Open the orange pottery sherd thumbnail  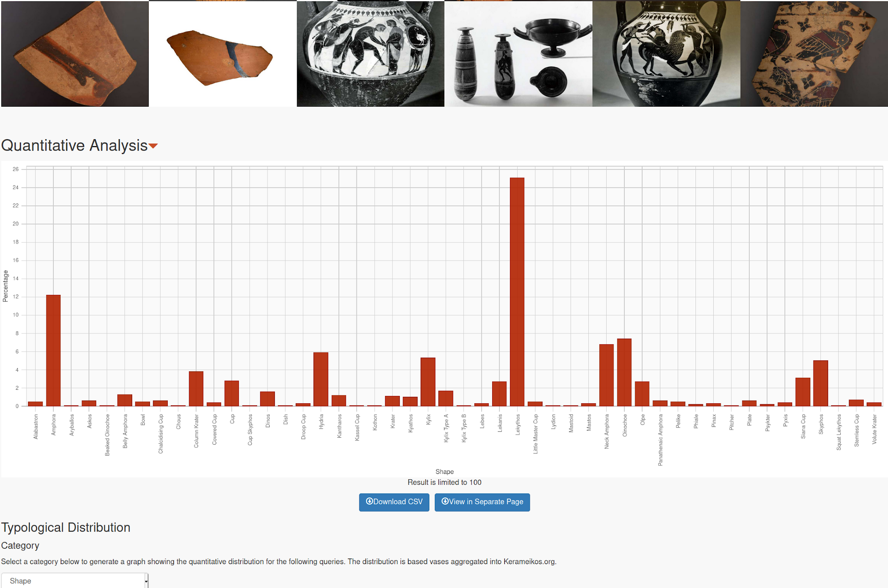pos(75,54)
